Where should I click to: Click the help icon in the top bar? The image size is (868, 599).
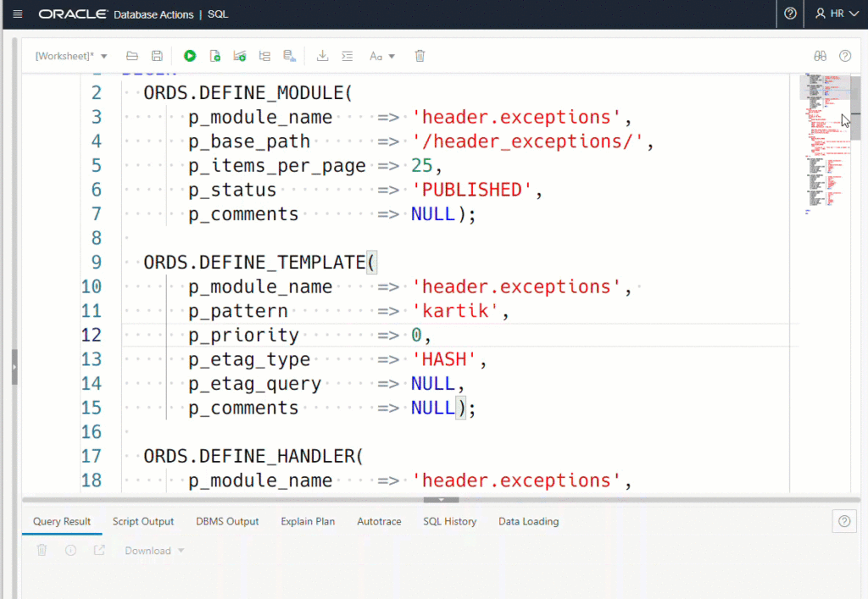pos(789,14)
